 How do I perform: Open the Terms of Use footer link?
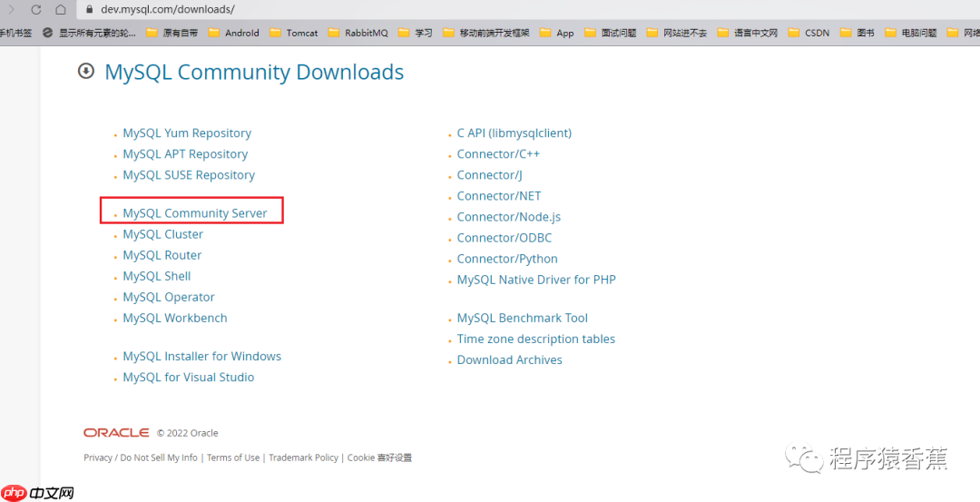233,458
